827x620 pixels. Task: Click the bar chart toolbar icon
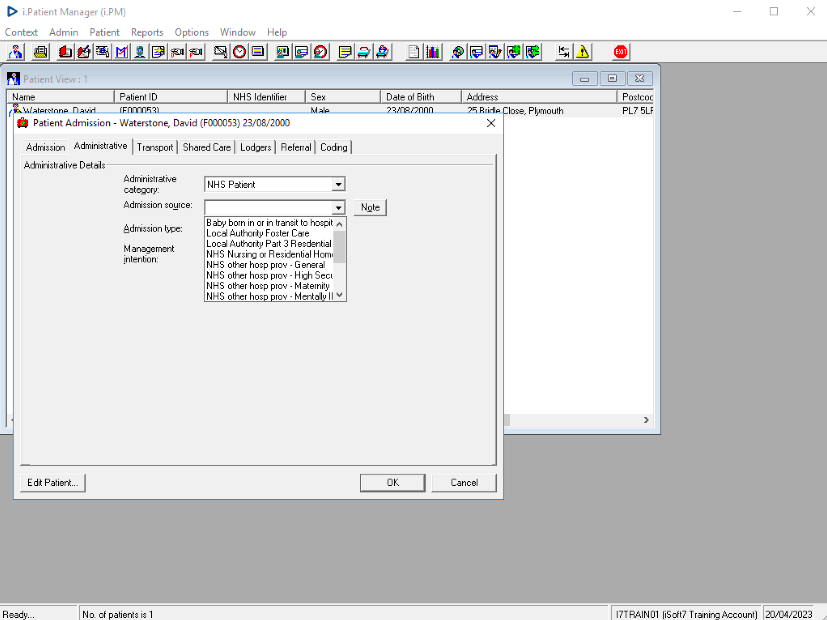[433, 52]
